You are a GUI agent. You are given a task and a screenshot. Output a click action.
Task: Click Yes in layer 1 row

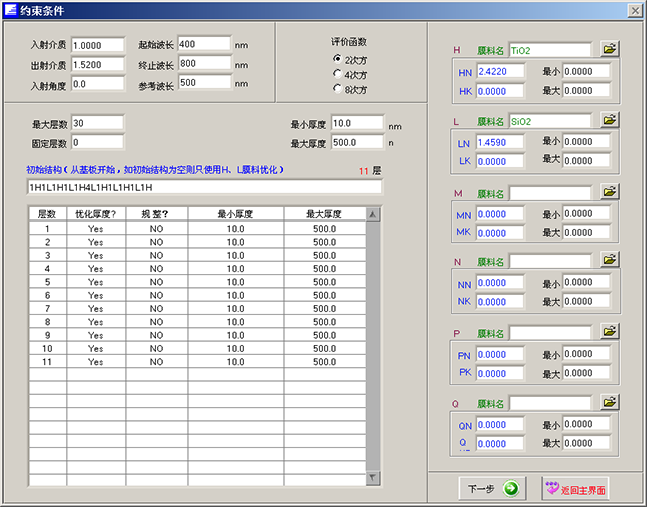[96, 229]
